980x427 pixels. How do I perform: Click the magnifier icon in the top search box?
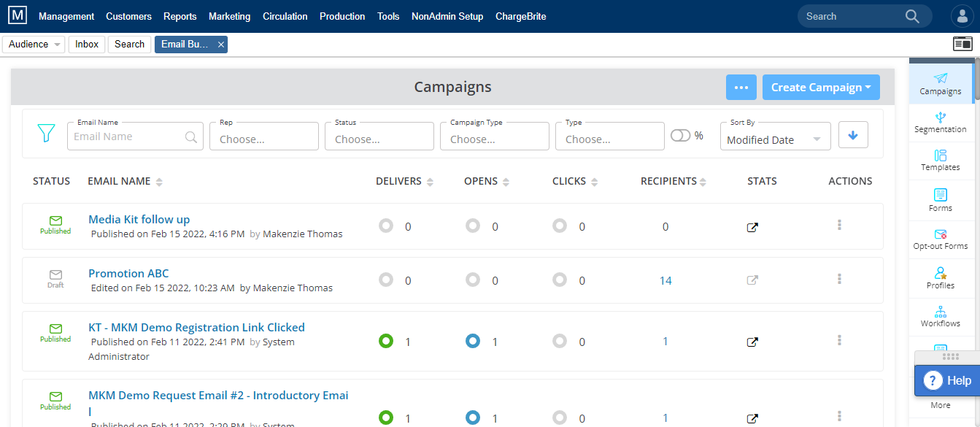pyautogui.click(x=912, y=16)
